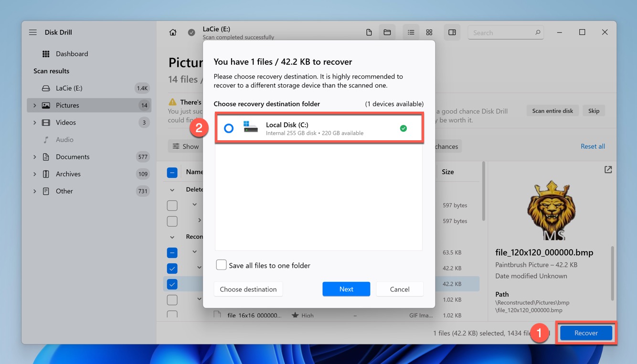Select LaCie (E:) scan results
The width and height of the screenshot is (637, 364).
pos(69,88)
